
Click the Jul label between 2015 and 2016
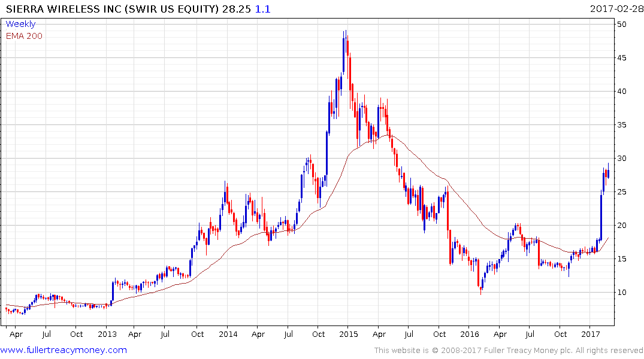409,334
